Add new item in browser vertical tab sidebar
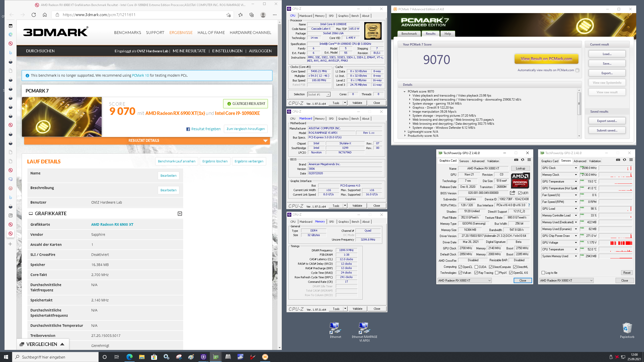This screenshot has width=644, height=362. 10,244
